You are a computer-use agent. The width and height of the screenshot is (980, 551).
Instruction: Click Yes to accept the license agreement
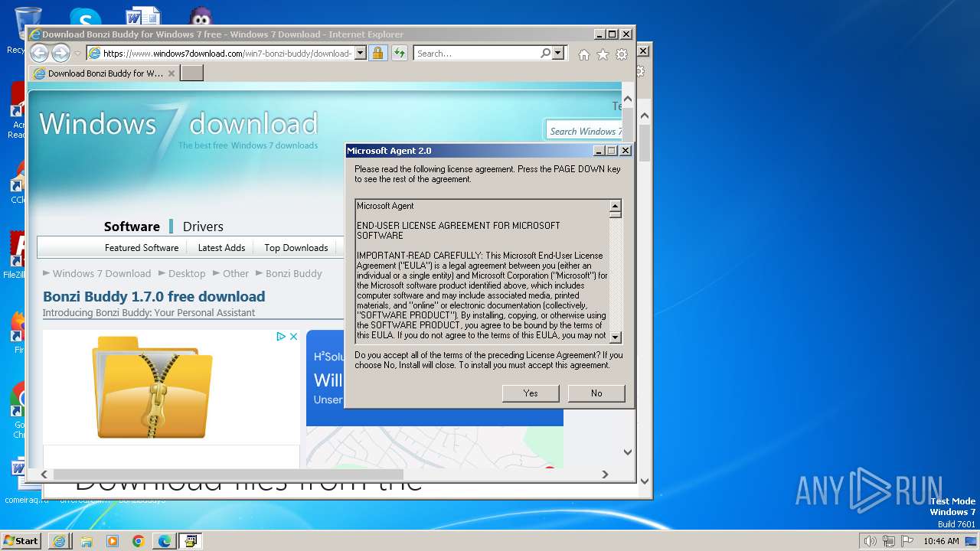point(531,393)
